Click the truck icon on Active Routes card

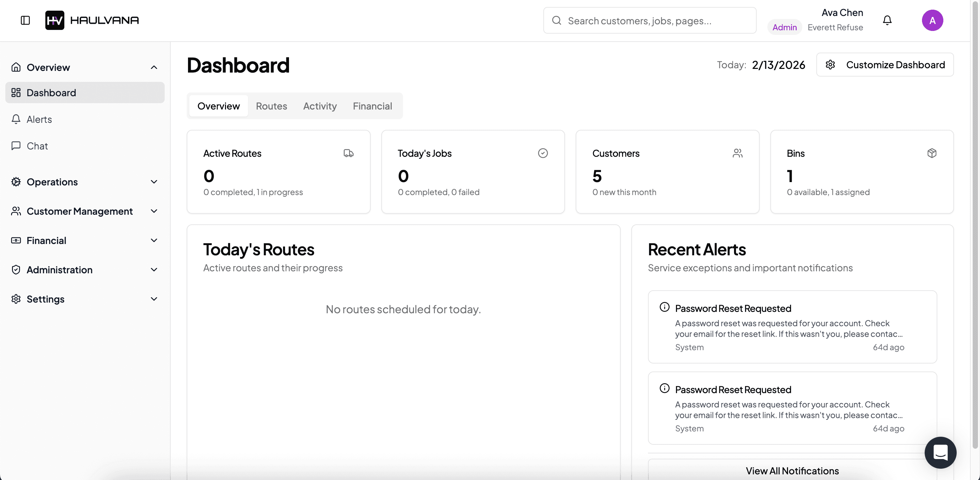[x=348, y=153]
